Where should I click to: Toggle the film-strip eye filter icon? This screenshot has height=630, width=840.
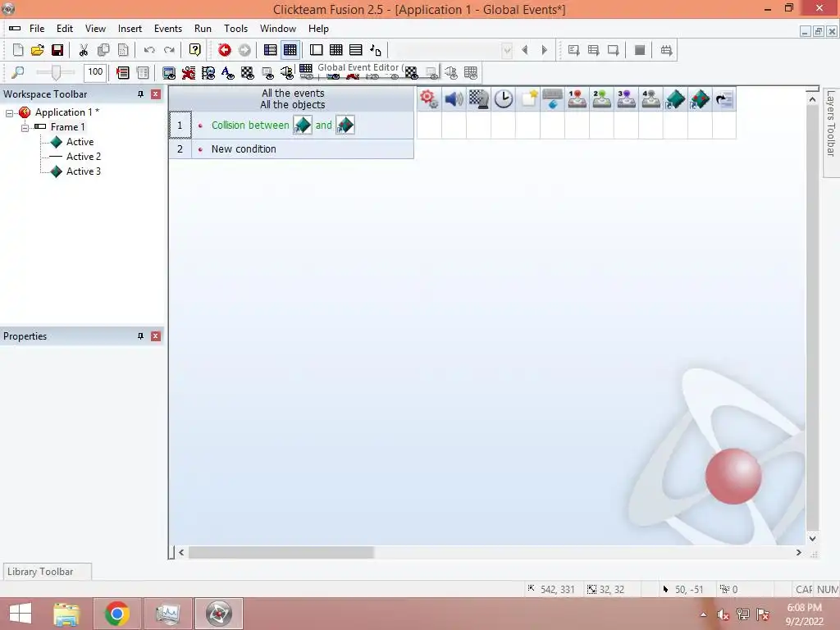pyautogui.click(x=208, y=73)
